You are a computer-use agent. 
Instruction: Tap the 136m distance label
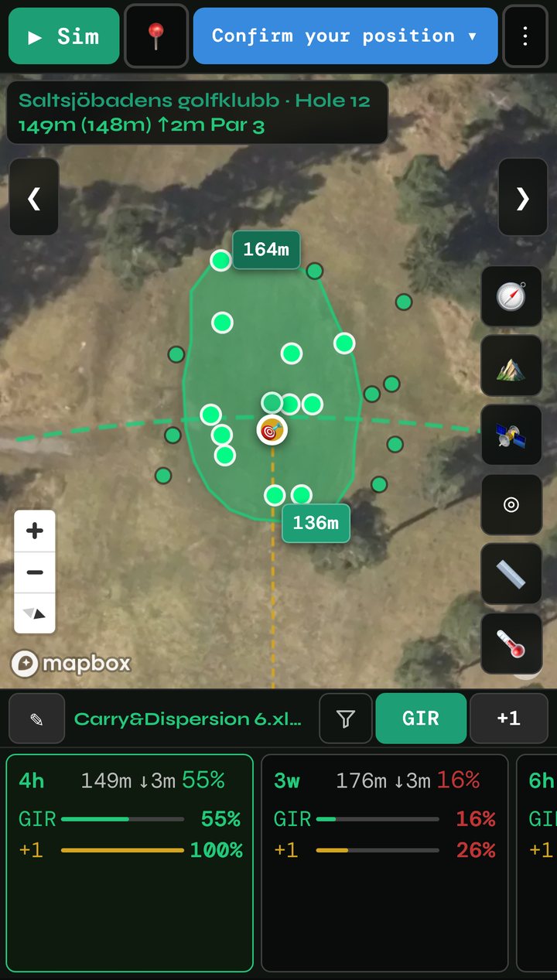[x=316, y=524]
